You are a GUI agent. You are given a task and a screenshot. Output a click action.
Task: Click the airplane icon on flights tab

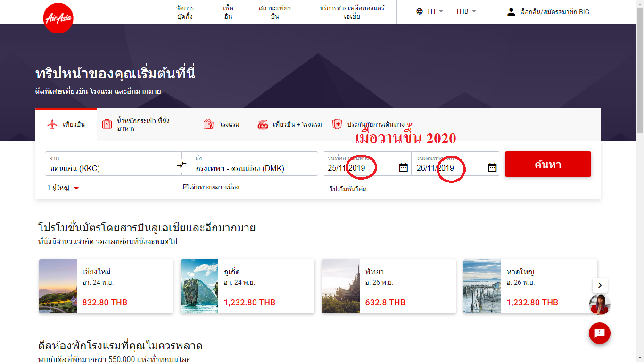[52, 124]
